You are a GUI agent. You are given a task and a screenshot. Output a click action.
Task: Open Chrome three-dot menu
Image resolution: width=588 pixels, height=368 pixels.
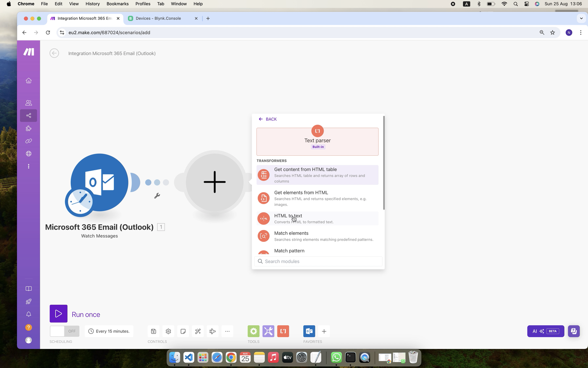[580, 32]
